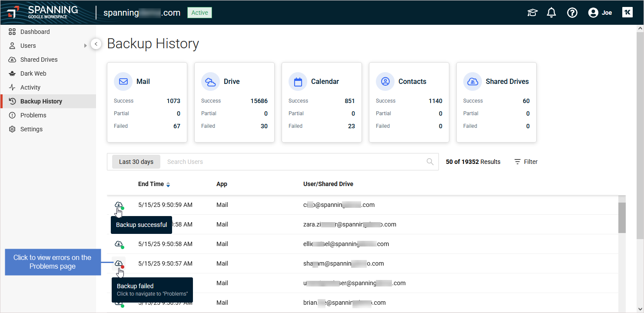Viewport: 644px width, 313px height.
Task: Select Backup History in the sidebar
Action: 41,101
